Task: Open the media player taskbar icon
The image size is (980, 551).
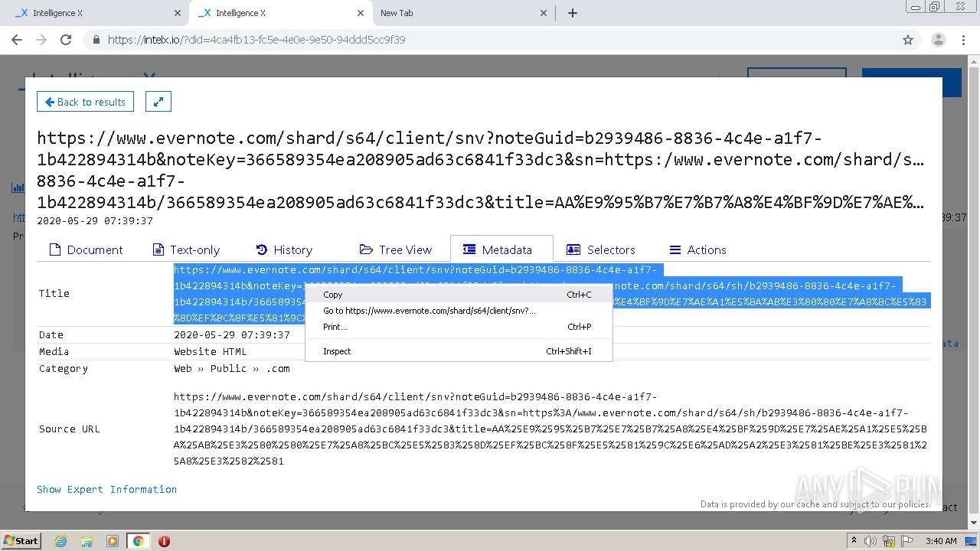Action: pyautogui.click(x=113, y=541)
